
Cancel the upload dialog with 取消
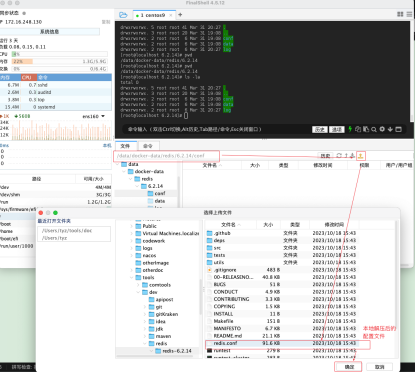[379, 367]
